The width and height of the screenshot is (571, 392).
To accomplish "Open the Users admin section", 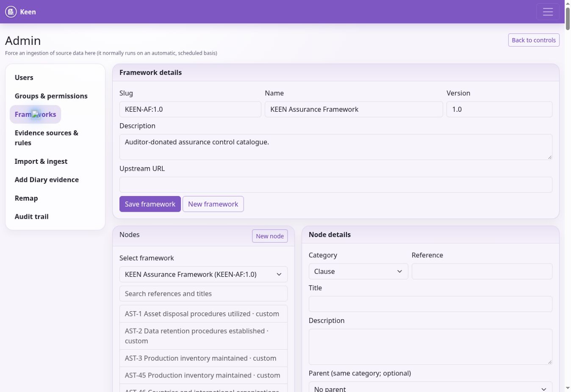I will 24,77.
